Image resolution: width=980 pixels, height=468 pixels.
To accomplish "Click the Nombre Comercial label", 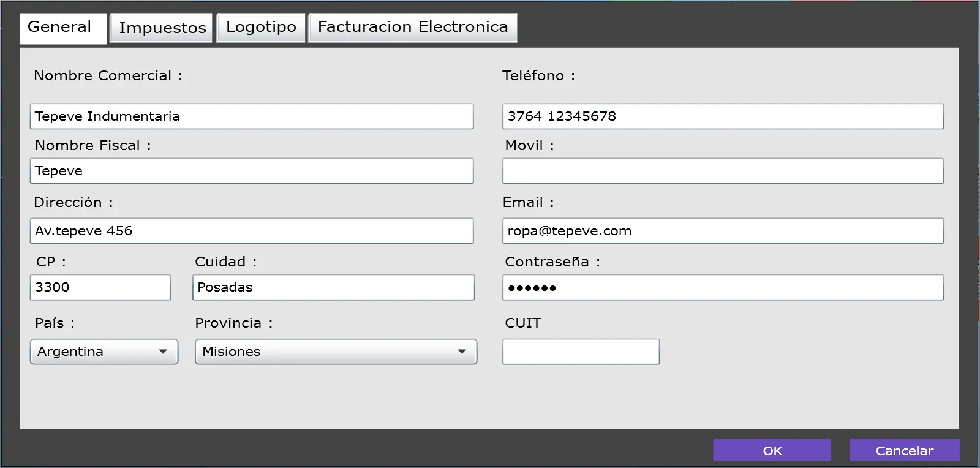I will (x=108, y=75).
